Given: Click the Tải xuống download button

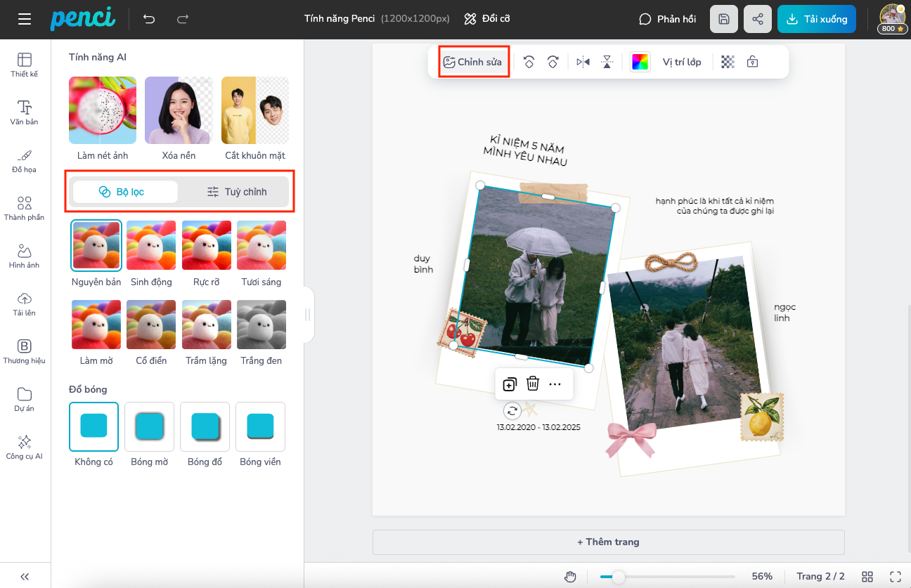Looking at the screenshot, I should [817, 19].
